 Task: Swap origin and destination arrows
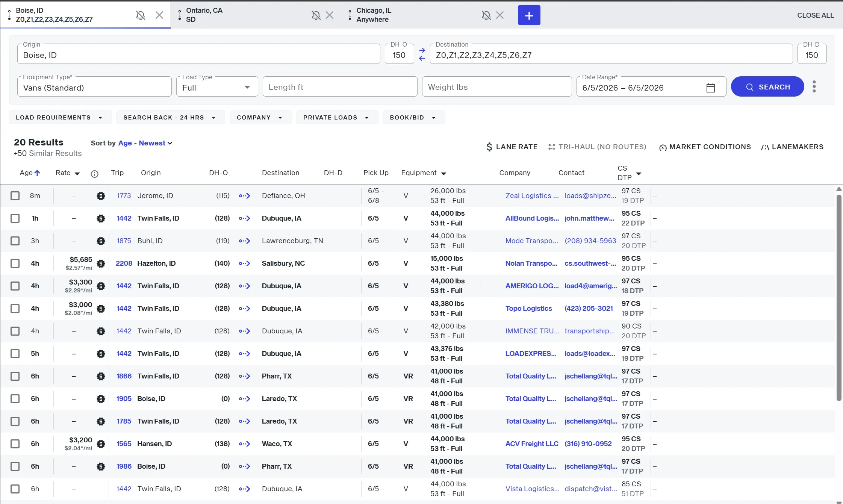(422, 54)
